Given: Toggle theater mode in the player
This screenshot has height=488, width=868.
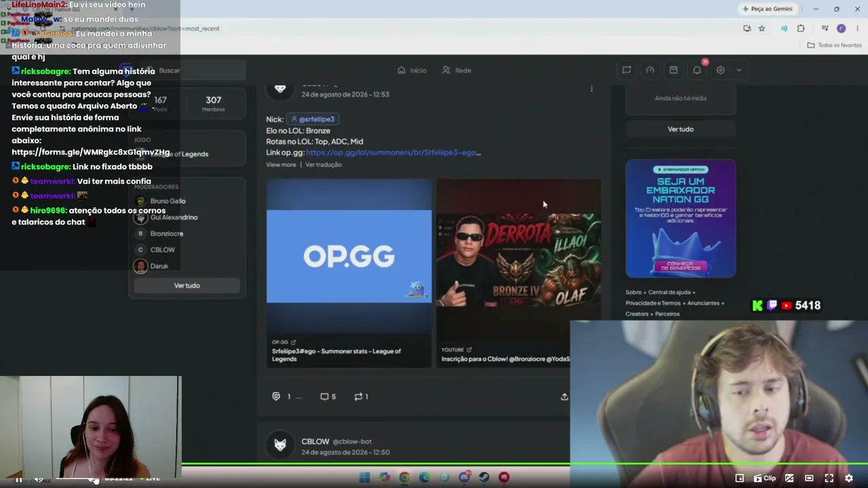Looking at the screenshot, I should (809, 479).
